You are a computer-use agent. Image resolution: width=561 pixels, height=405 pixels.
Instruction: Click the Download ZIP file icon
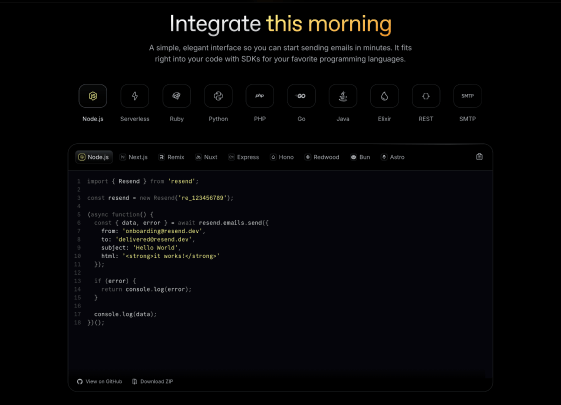(x=135, y=381)
